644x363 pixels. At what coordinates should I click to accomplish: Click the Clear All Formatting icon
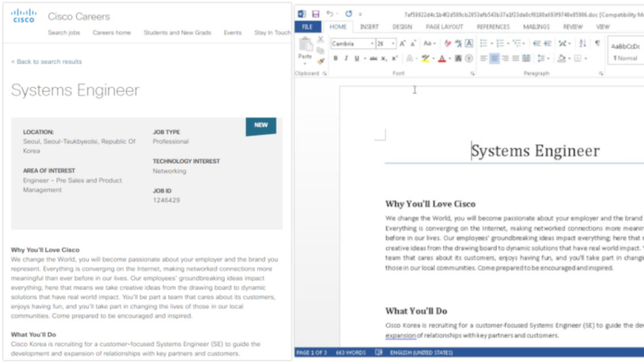[448, 44]
